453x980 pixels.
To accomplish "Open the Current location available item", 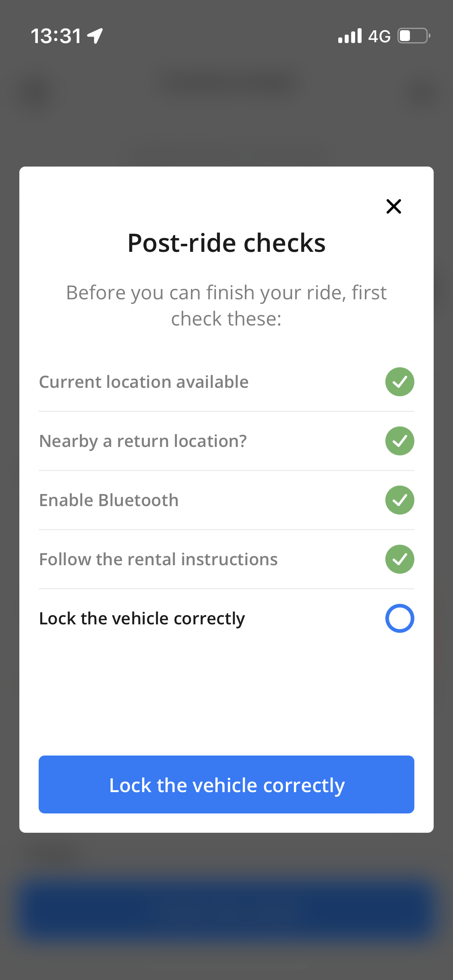I will click(226, 382).
